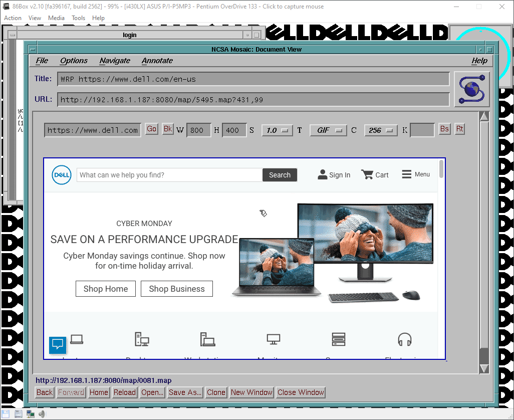
Task: Click the floppy disk status bar icon
Action: tap(6, 414)
